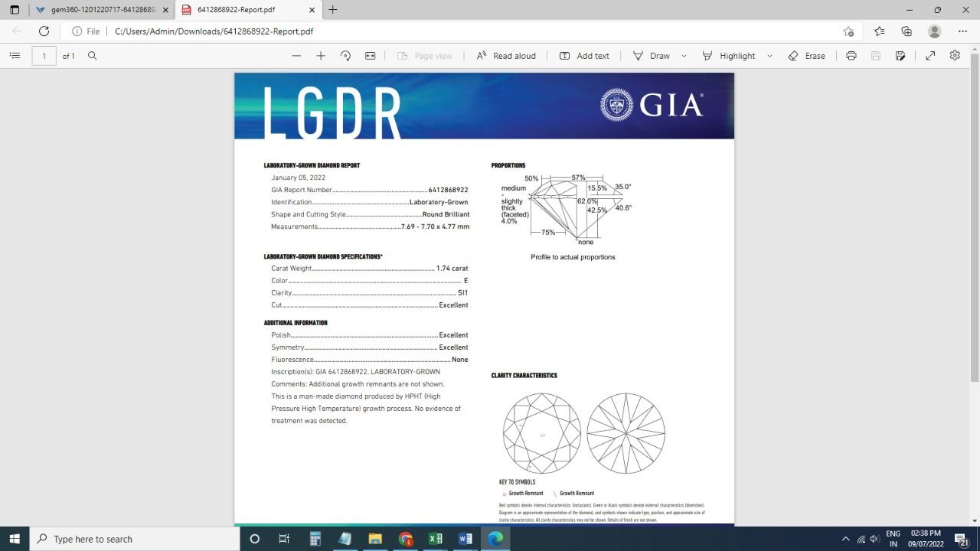Screen dimensions: 980x551
Task: Print the PDF document
Action: click(851, 56)
